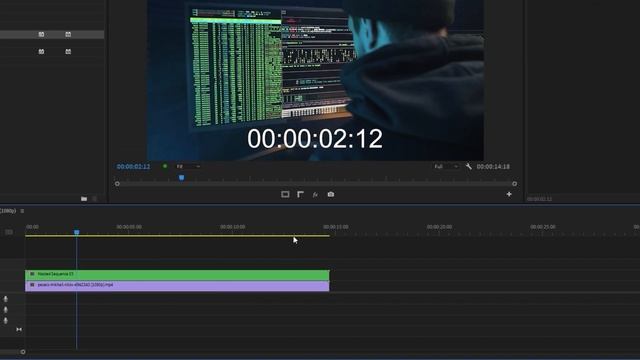
Task: Click the bottom microphone voice-over record icon
Action: pyautogui.click(x=6, y=321)
